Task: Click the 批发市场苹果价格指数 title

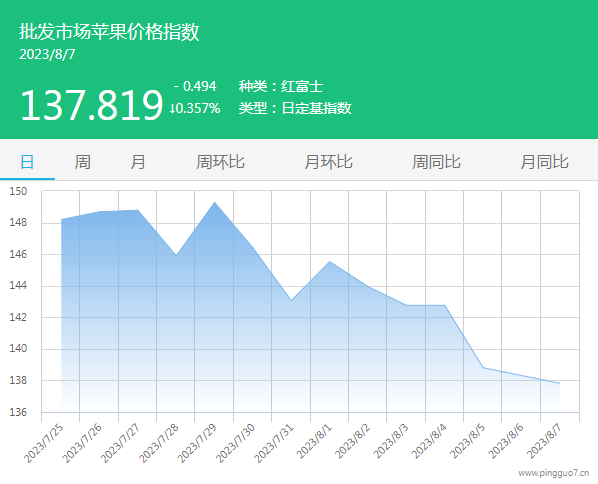Action: coord(109,31)
